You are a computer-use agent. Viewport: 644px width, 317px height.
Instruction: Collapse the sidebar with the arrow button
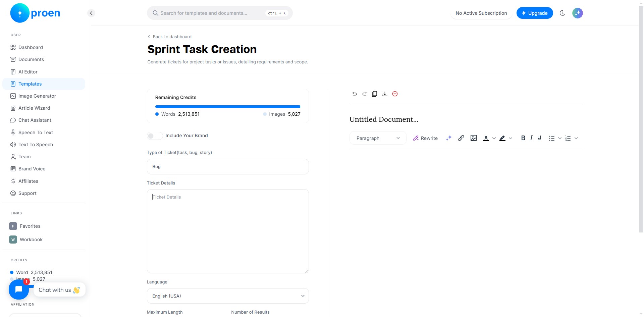pos(91,13)
